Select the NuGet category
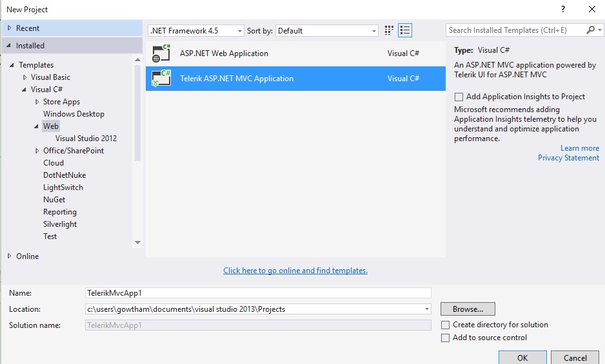605x364 pixels. coord(54,200)
